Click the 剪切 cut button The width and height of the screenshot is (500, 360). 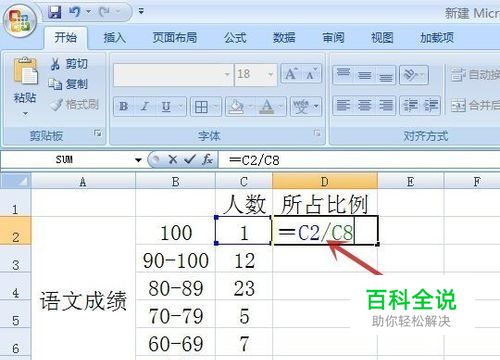click(x=69, y=64)
